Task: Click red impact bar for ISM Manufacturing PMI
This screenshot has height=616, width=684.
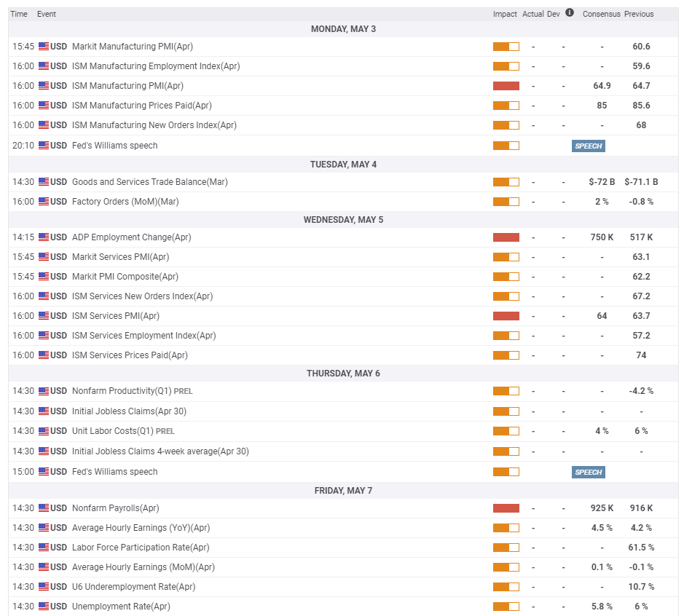Action: (506, 86)
